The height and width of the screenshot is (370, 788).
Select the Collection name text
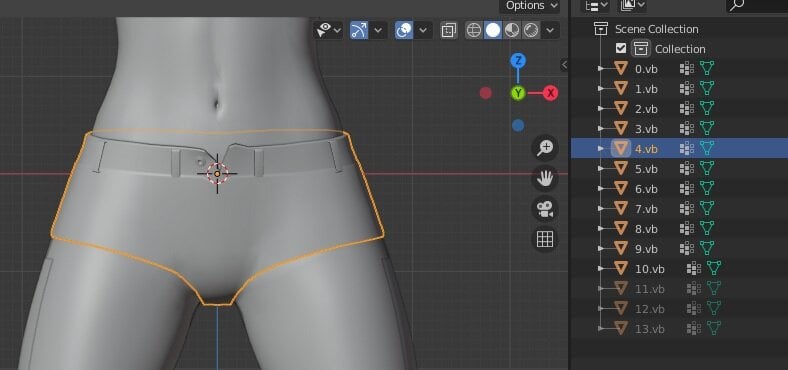[x=680, y=49]
